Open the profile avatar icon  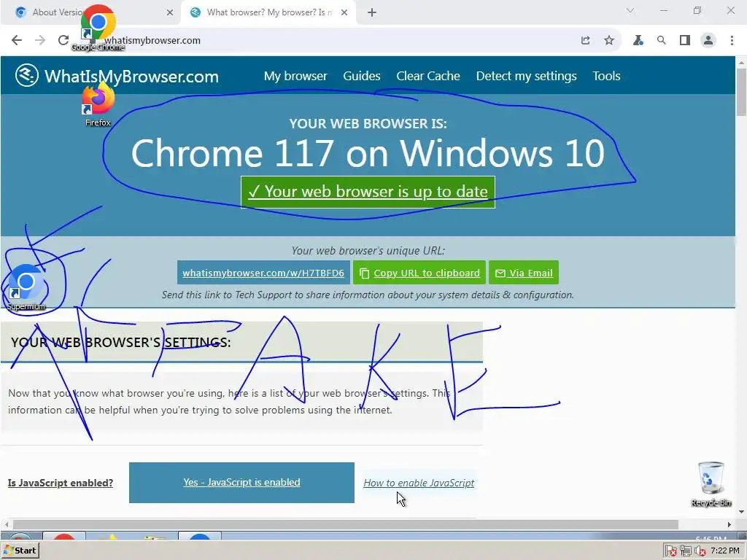point(708,41)
